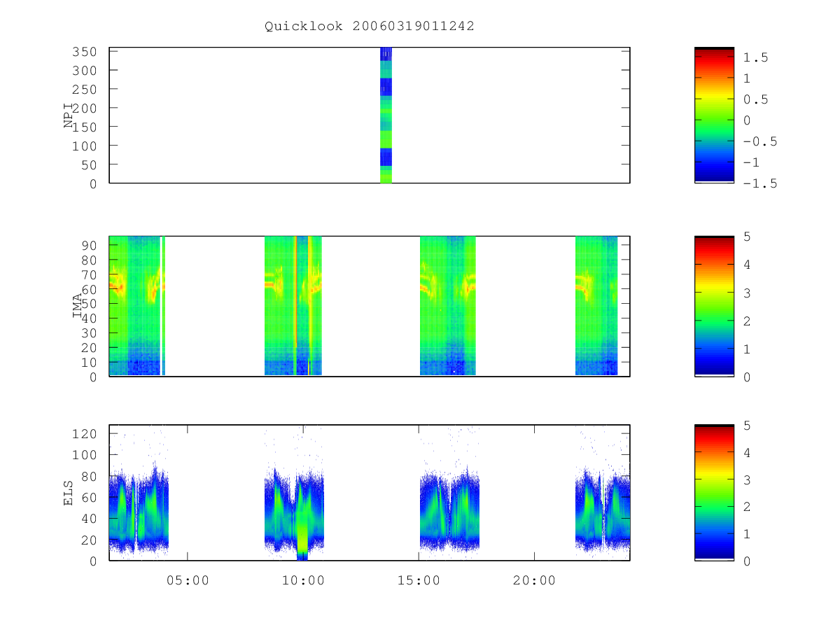Screen dimensions: 840x630
Task: Click the ELS data block near 10:00
Action: [294, 514]
